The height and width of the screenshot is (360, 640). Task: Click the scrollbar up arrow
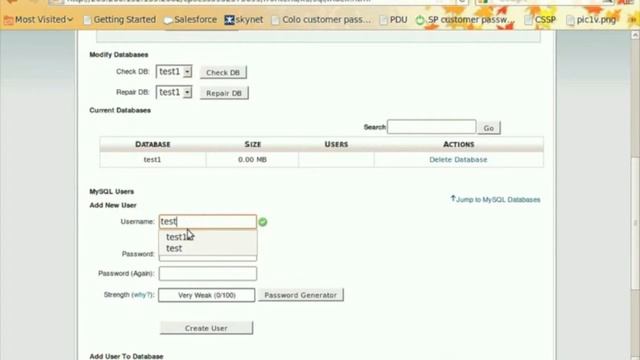pyautogui.click(x=635, y=36)
